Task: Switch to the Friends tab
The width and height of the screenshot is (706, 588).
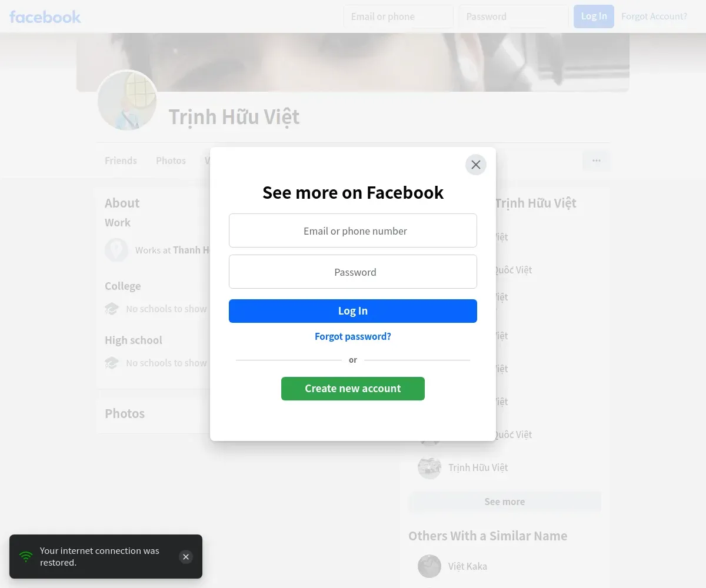Action: (x=121, y=161)
